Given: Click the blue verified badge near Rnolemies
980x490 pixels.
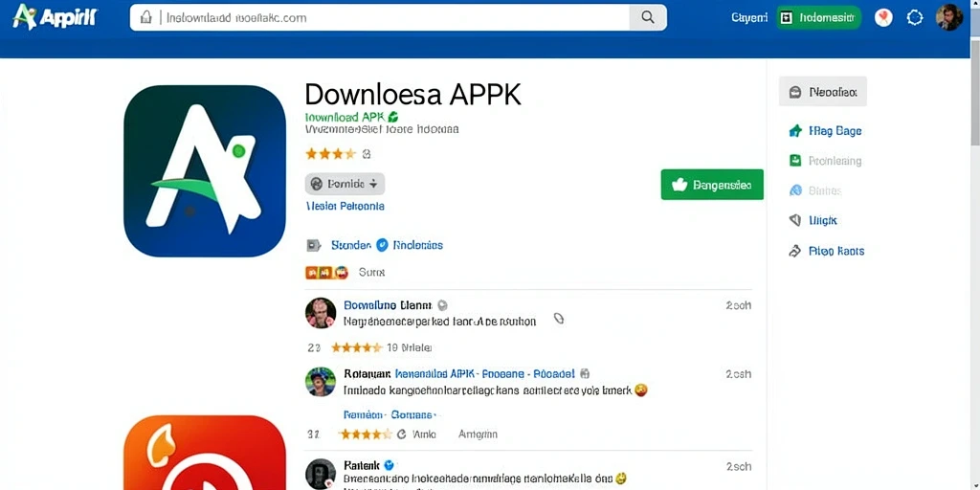Looking at the screenshot, I should (382, 245).
